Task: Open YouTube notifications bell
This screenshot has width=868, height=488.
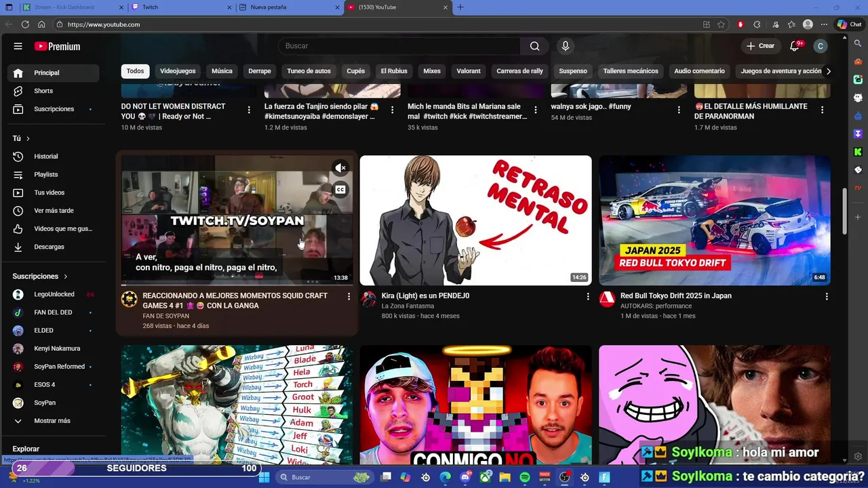Action: (x=795, y=46)
